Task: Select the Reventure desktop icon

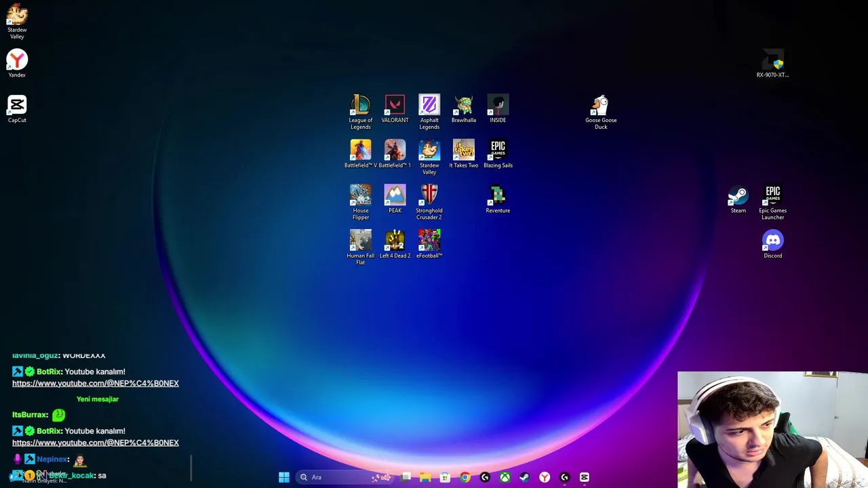Action: [x=498, y=199]
